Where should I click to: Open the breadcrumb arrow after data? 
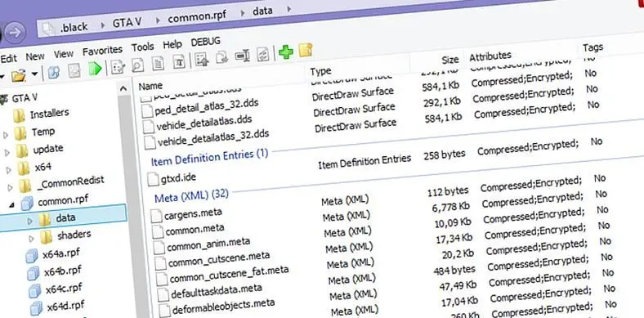288,9
